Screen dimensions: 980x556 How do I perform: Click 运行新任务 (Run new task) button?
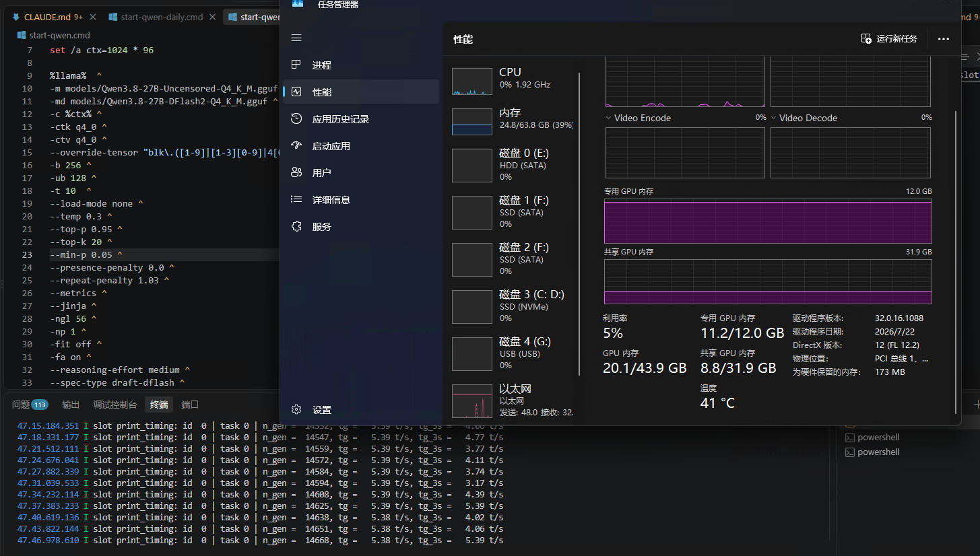click(889, 39)
